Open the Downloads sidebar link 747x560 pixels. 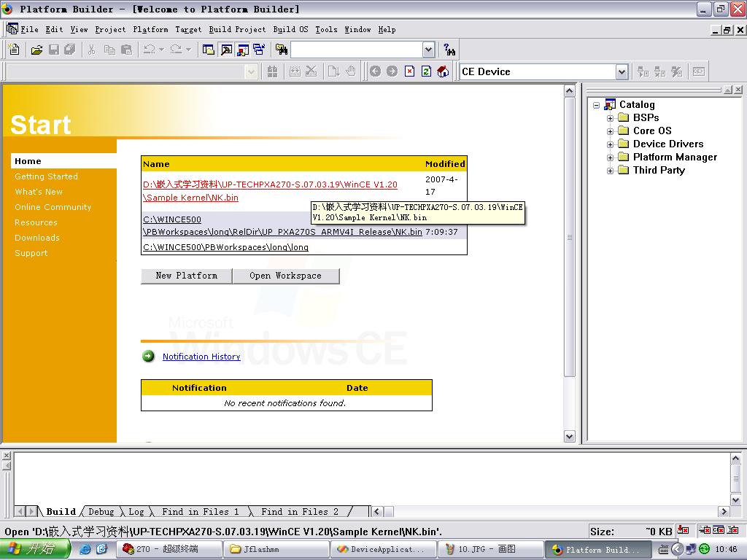(37, 238)
